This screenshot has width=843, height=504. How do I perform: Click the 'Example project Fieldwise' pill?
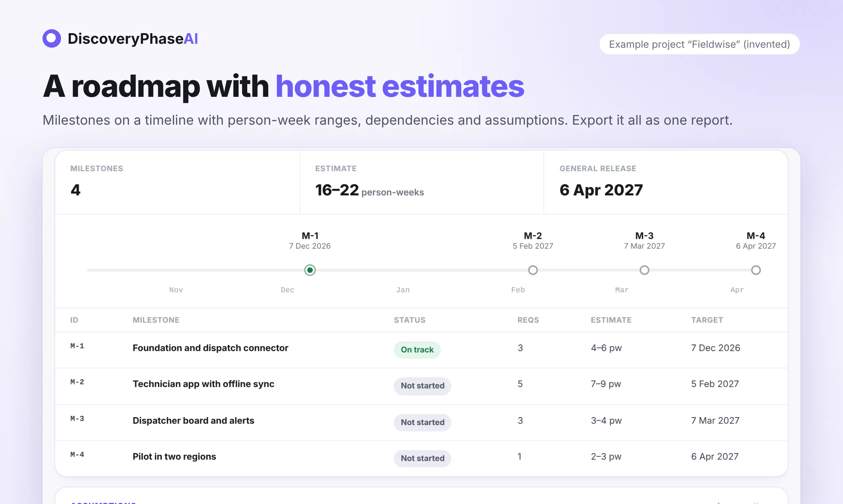pyautogui.click(x=699, y=44)
